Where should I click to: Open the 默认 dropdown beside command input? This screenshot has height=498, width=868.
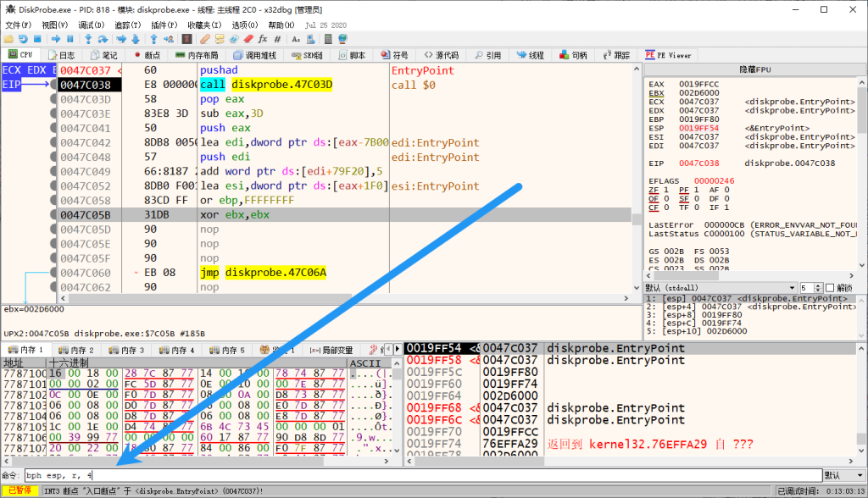[844, 475]
